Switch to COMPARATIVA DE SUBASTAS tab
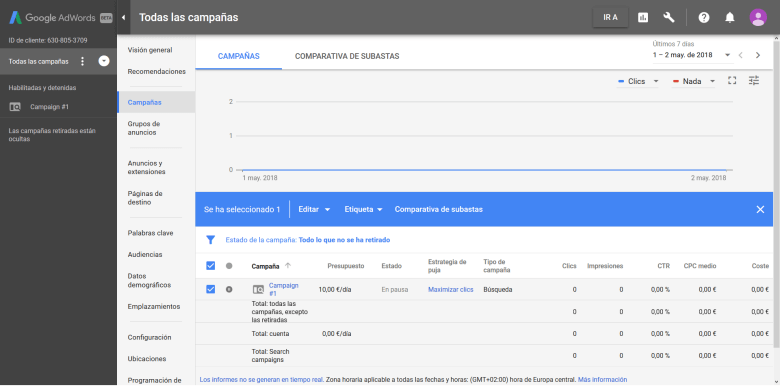Screen dimensions: 780x392 (347, 56)
